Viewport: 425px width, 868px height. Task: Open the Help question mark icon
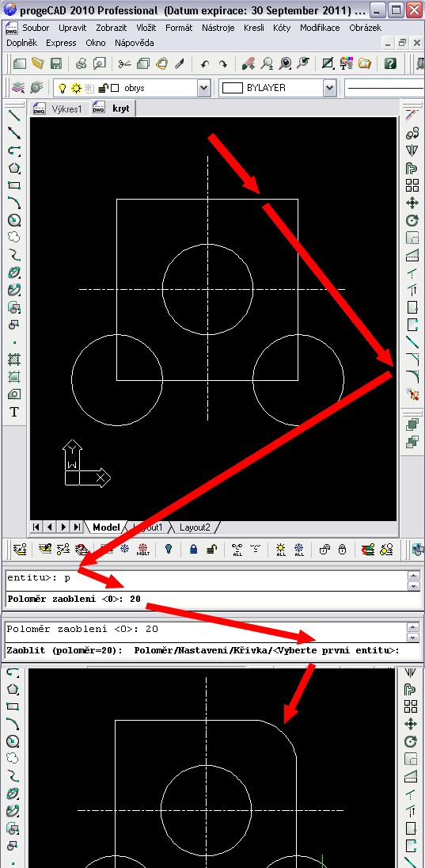(390, 63)
